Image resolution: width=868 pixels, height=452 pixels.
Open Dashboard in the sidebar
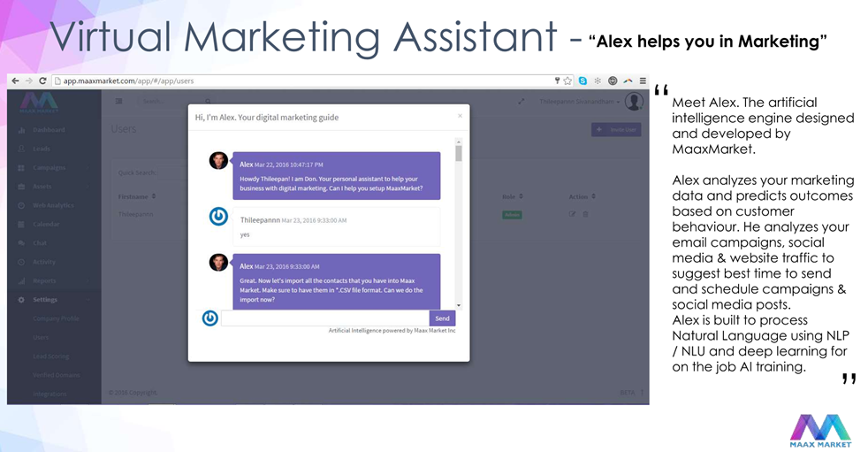(x=49, y=130)
